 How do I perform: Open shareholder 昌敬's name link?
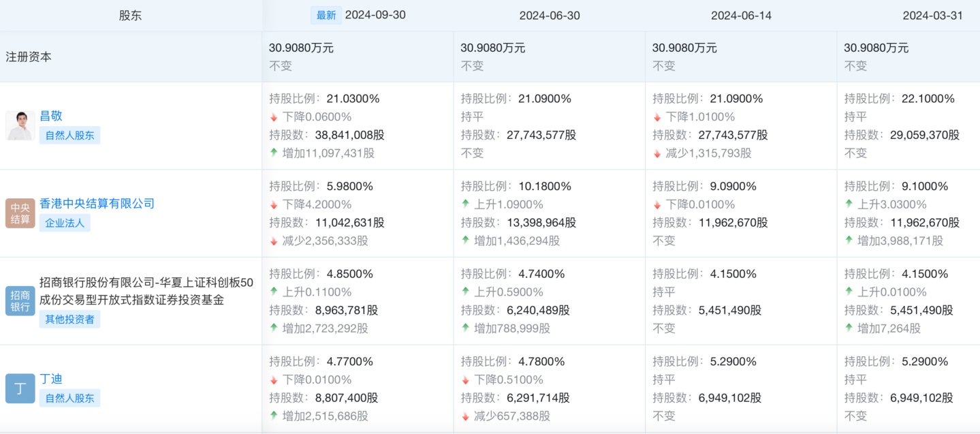(51, 116)
